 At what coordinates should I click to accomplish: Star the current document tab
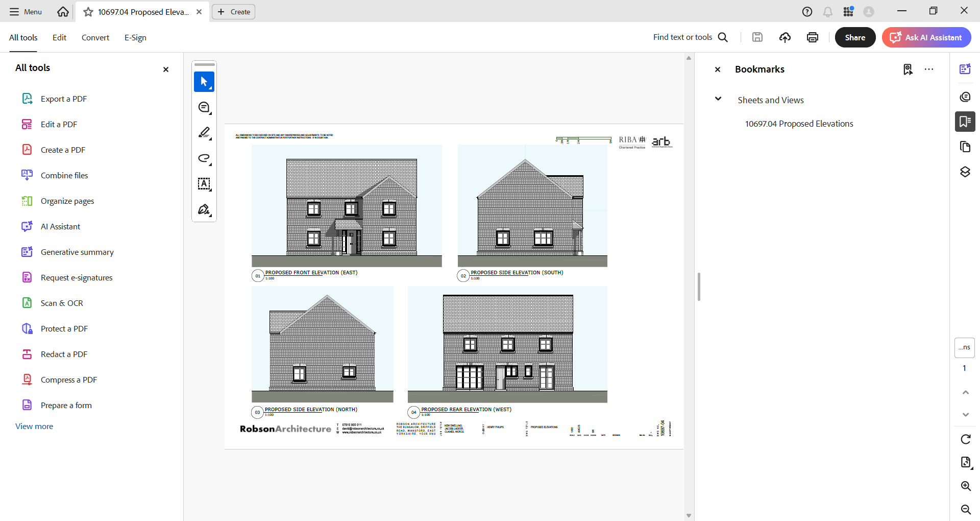click(88, 12)
